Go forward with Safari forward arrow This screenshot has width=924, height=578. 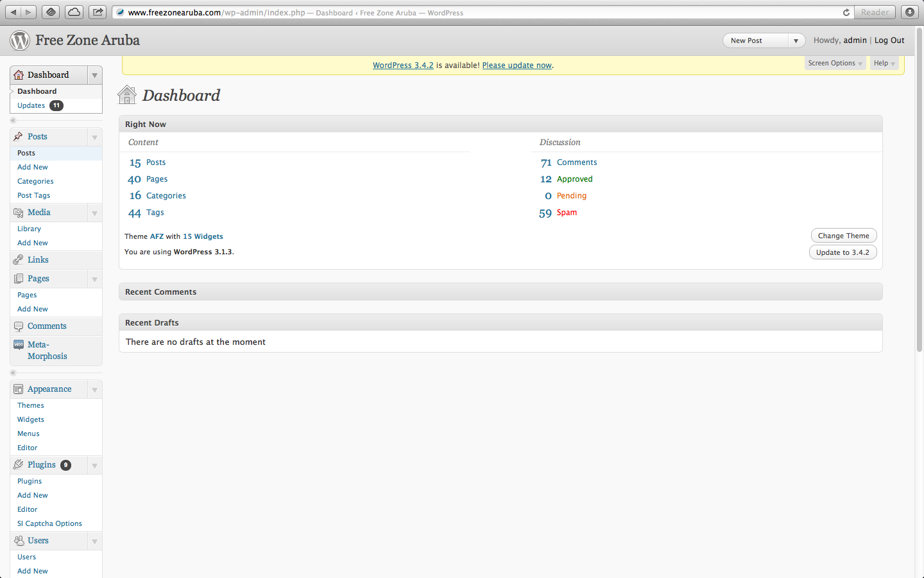pyautogui.click(x=29, y=12)
